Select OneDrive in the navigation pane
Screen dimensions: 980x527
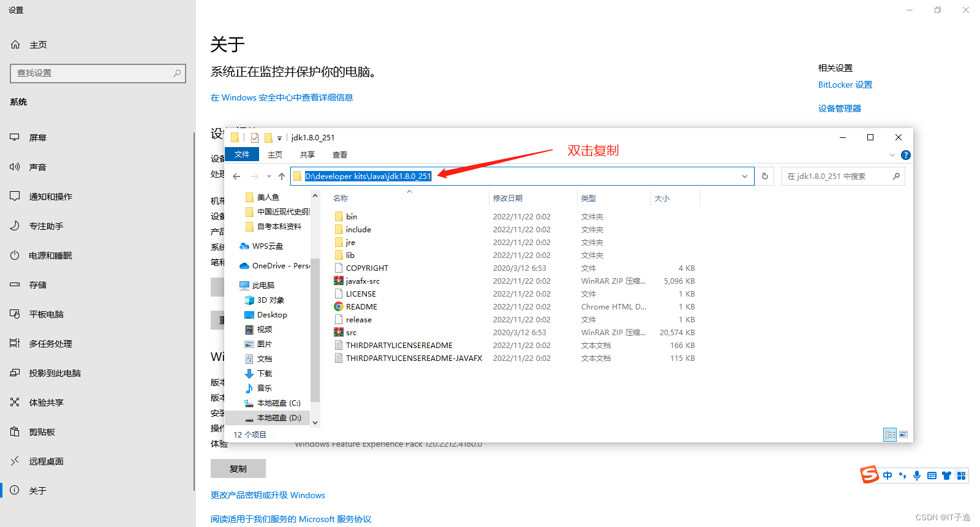[x=274, y=265]
